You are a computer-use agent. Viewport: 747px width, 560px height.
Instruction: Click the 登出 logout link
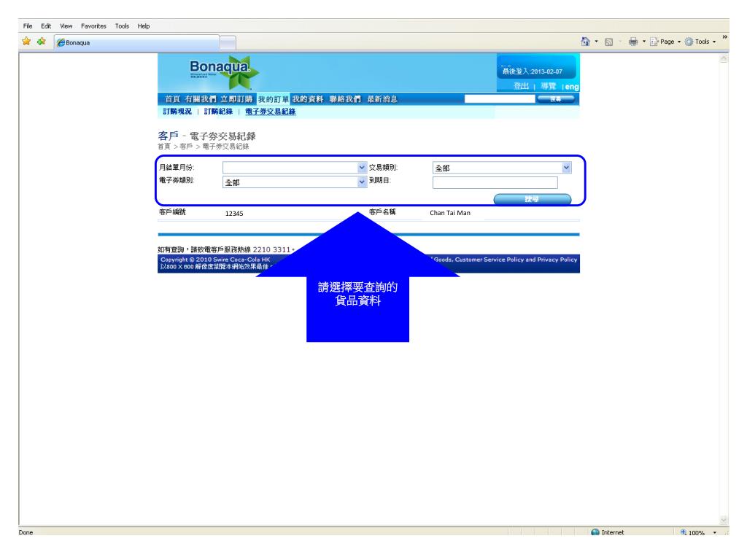click(x=521, y=86)
